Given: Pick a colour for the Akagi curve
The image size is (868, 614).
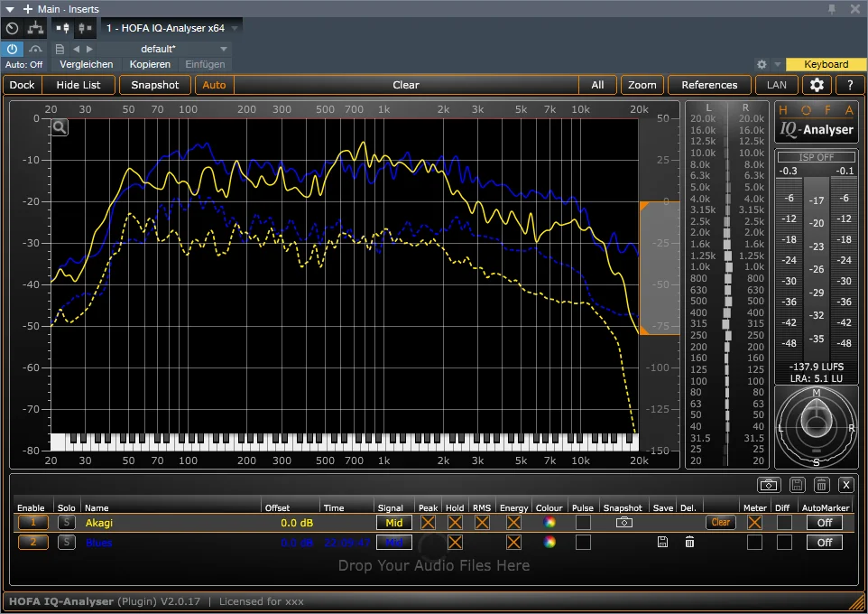Looking at the screenshot, I should [x=549, y=522].
